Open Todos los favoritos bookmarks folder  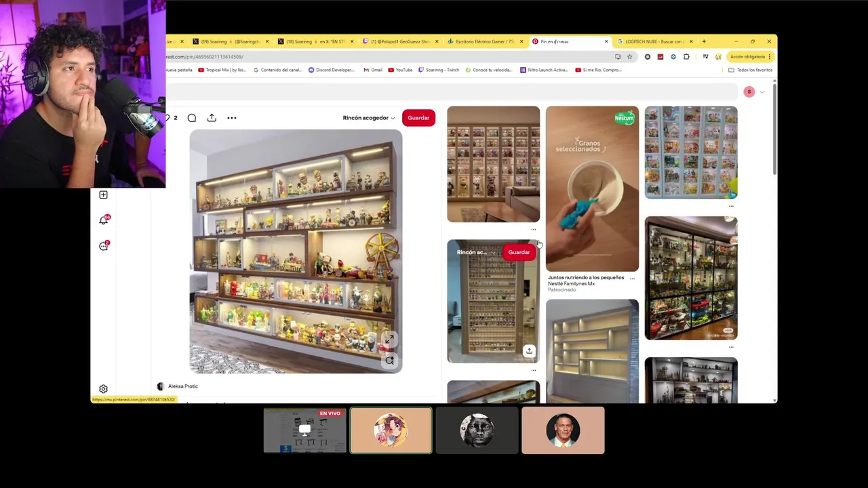pos(750,70)
